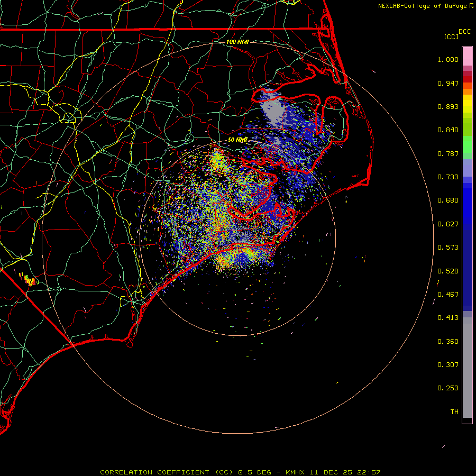Click the Correlation Coefficient KMHX caption line
Screen dimensions: 476x476
240,472
